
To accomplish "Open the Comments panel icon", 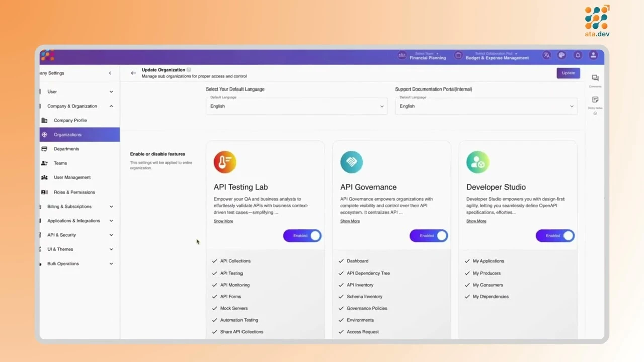I will tap(595, 79).
